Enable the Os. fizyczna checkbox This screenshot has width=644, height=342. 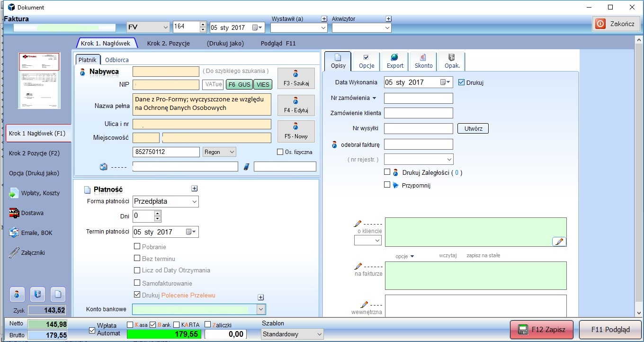[280, 152]
